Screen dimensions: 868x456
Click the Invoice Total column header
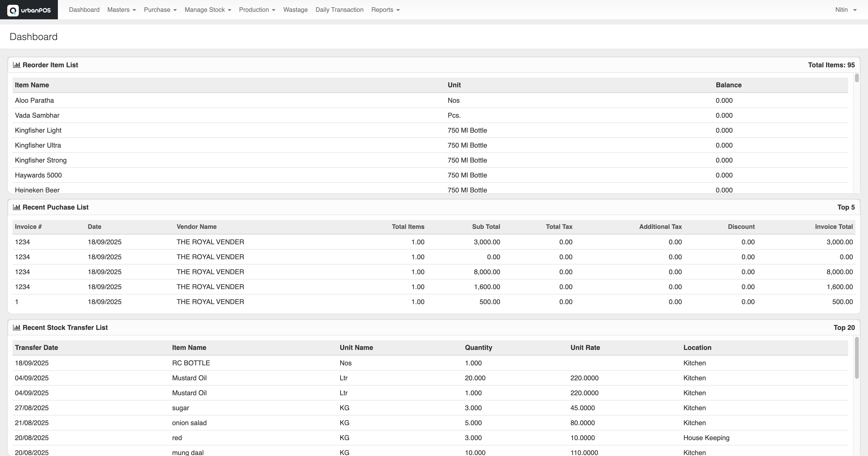(834, 226)
